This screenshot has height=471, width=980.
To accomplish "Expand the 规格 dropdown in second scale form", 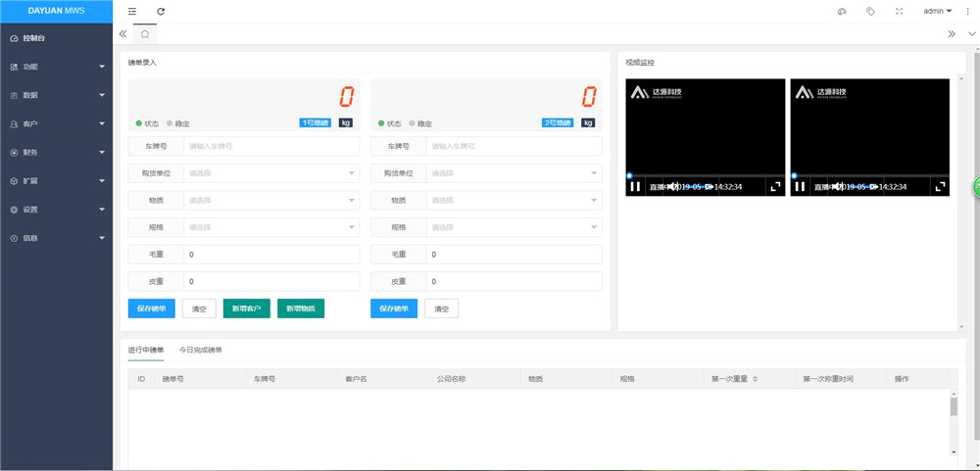I will point(514,227).
